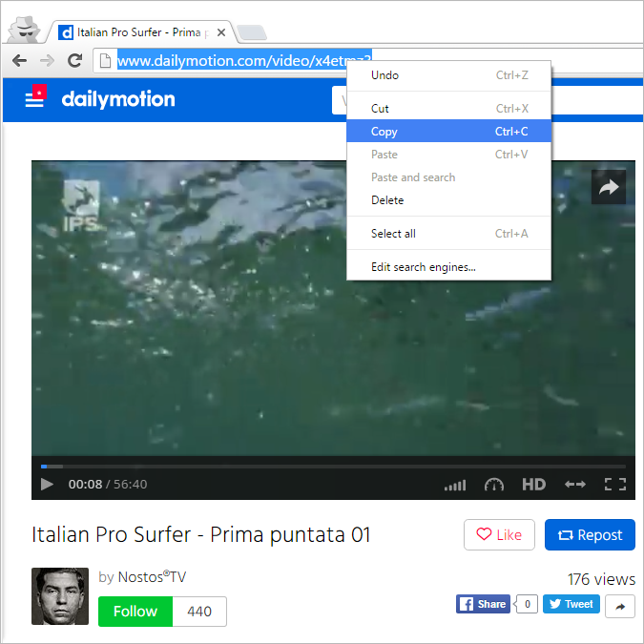
Task: Open Edit search engines option
Action: pyautogui.click(x=449, y=267)
